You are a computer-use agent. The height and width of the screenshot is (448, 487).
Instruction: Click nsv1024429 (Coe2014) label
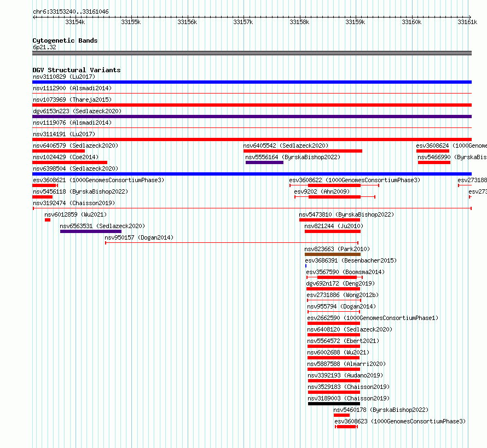coord(66,157)
